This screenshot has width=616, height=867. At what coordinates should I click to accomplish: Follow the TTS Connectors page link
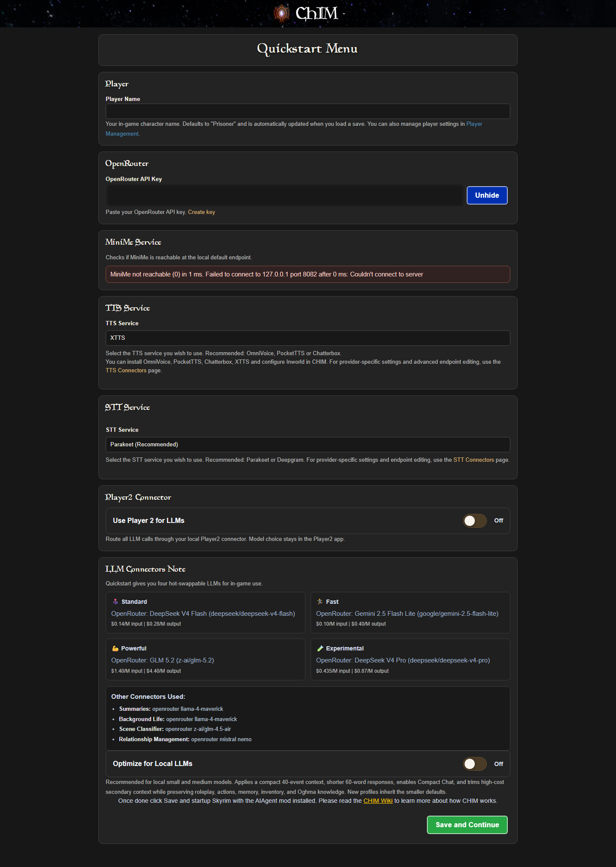[x=126, y=370]
